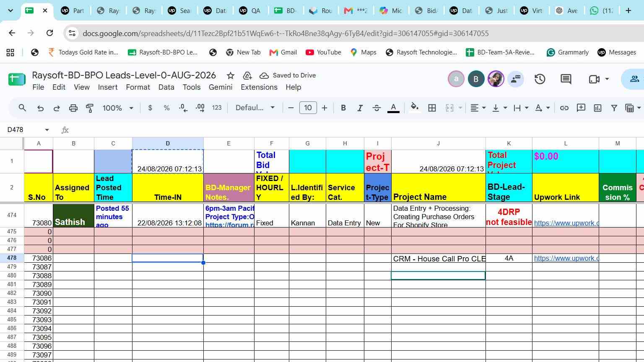Toggle strikethrough formatting
Image resolution: width=644 pixels, height=362 pixels.
point(377,108)
